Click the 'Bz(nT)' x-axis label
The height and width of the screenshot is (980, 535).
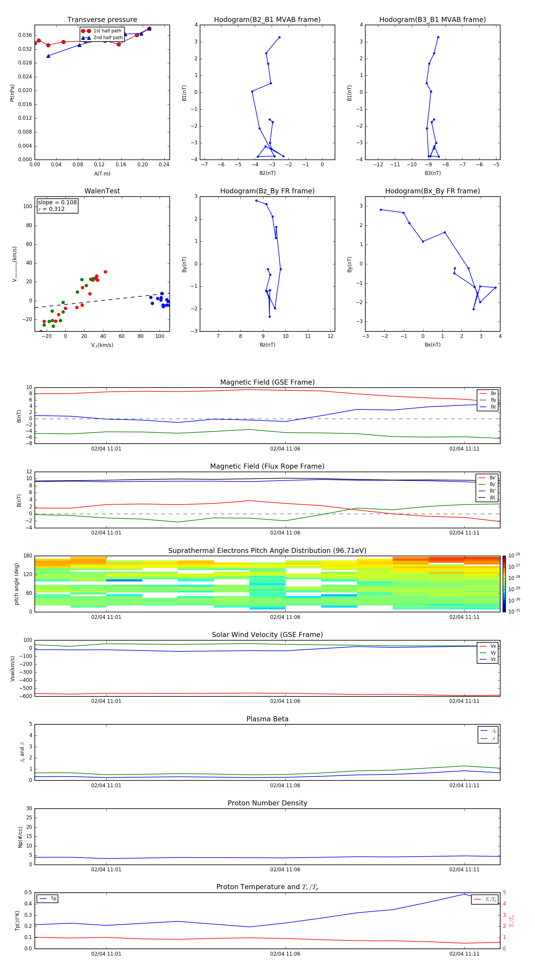267,345
